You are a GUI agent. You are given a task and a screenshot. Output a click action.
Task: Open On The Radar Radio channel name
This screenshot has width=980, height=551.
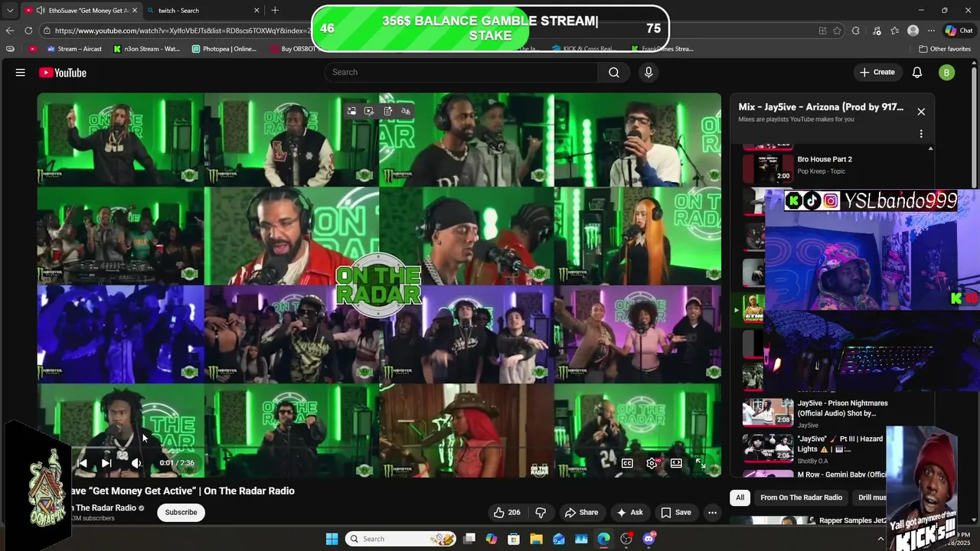tap(104, 508)
